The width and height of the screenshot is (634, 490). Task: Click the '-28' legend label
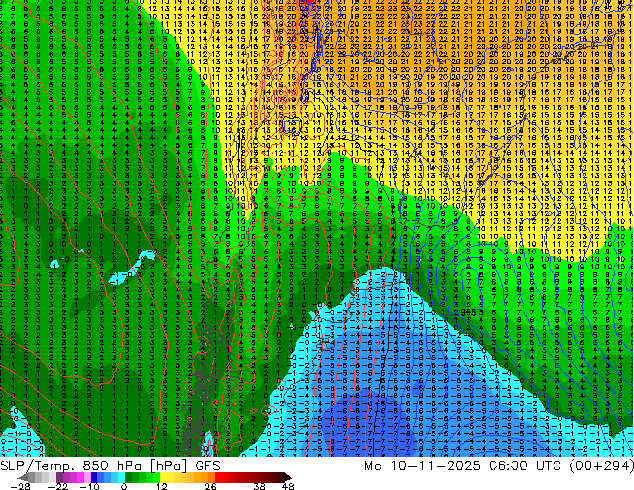(x=20, y=486)
